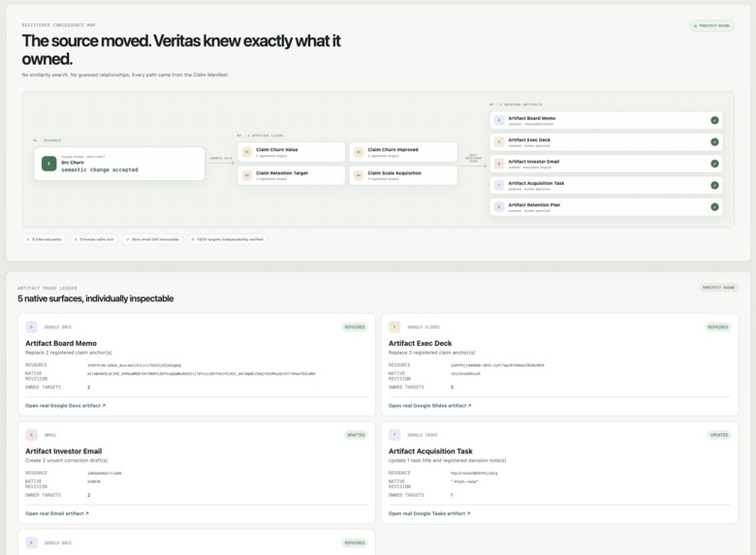Click the Docs icon on map's Artifact Board Memo row

click(x=499, y=120)
